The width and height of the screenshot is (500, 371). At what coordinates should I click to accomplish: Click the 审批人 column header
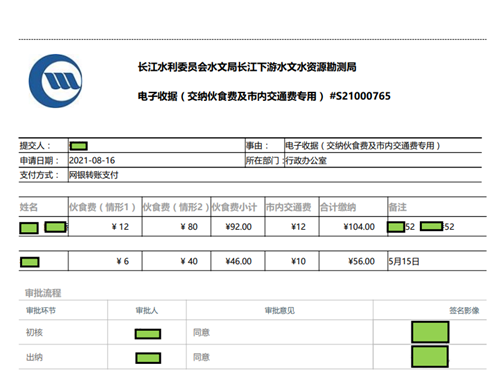click(x=147, y=311)
